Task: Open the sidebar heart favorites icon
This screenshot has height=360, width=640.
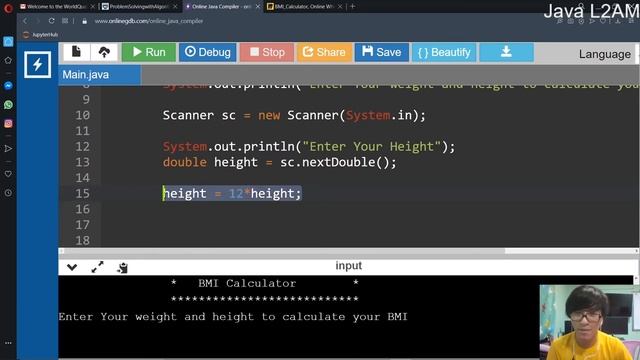Action: coord(8,174)
